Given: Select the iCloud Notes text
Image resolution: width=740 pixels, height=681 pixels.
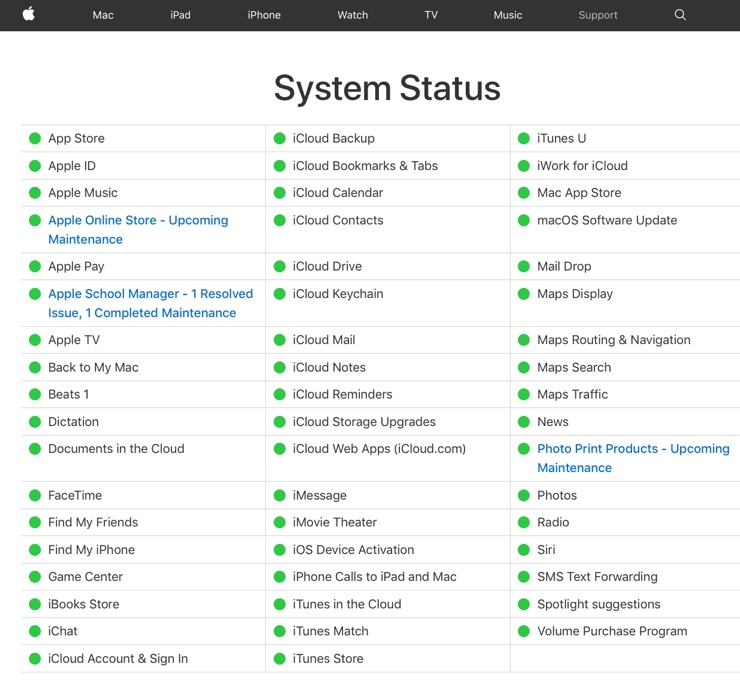Looking at the screenshot, I should [329, 367].
